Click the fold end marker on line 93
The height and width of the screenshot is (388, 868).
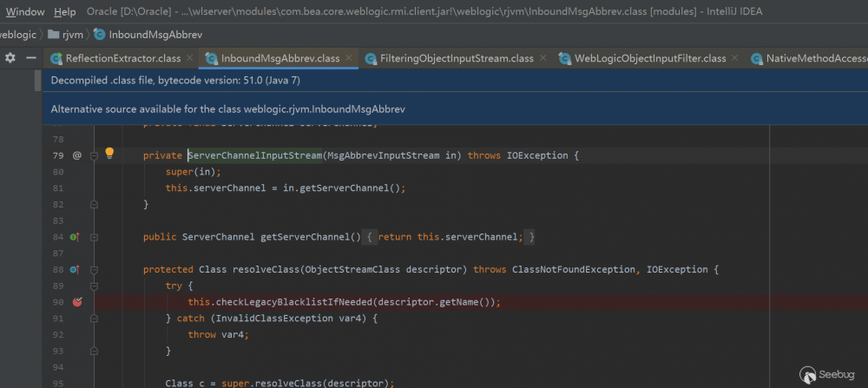[x=94, y=352]
